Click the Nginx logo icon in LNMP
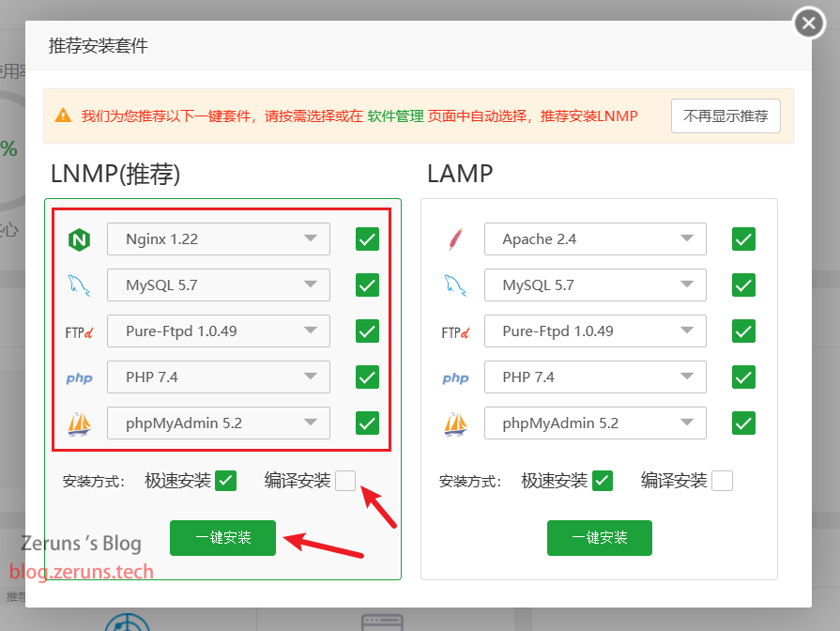840x631 pixels. pos(79,239)
